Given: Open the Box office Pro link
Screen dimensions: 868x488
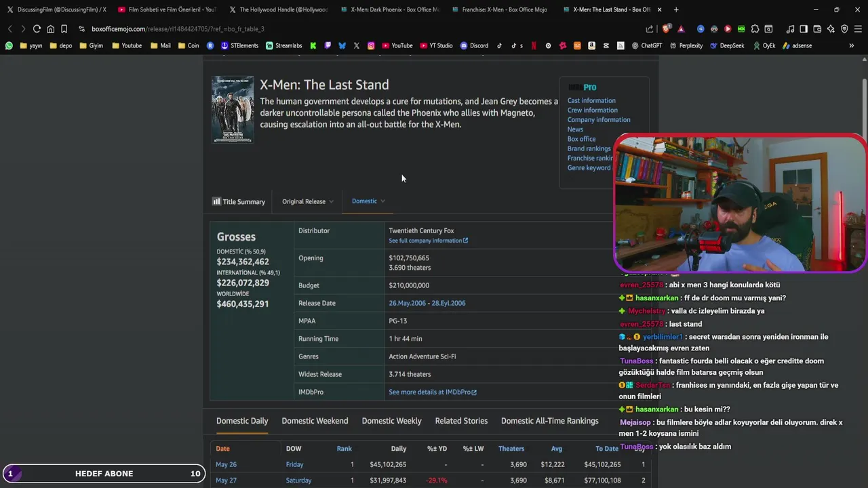Looking at the screenshot, I should tap(581, 139).
